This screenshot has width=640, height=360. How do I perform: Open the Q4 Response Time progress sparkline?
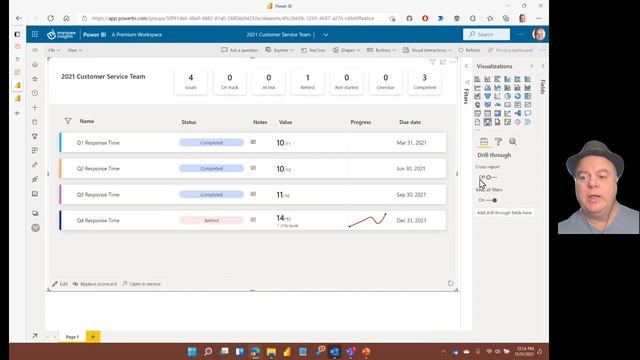click(368, 220)
